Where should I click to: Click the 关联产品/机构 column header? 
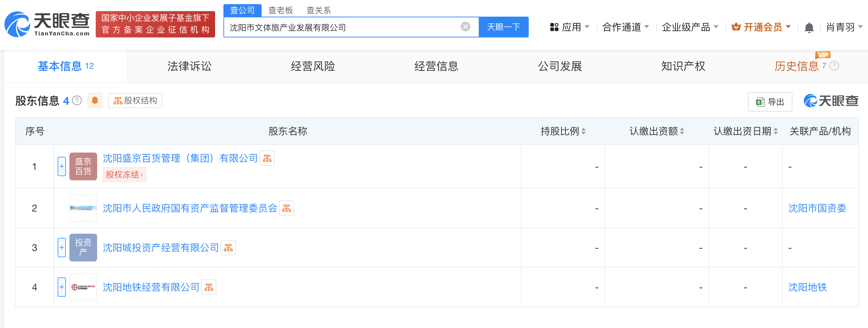point(820,131)
